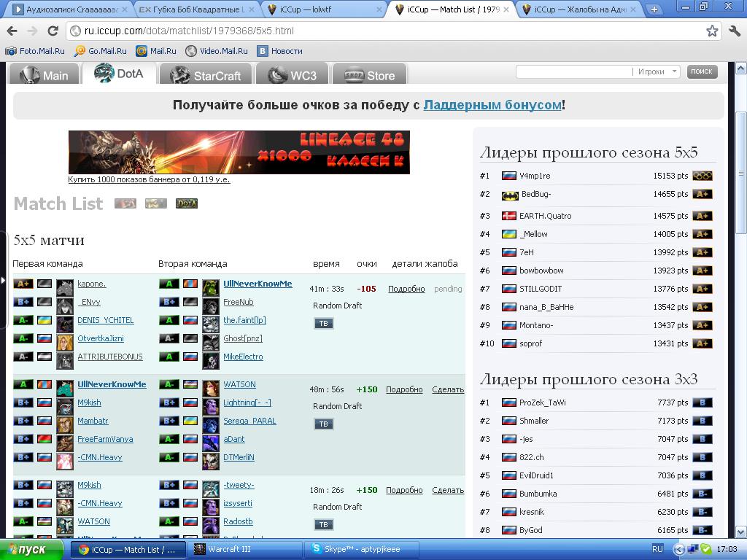The image size is (747, 560).
Task: Select the DotA filter icon beside Match List
Action: click(x=186, y=204)
